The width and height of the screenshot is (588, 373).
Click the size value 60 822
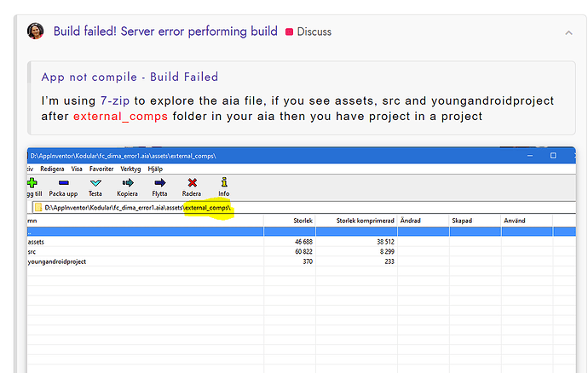click(303, 251)
